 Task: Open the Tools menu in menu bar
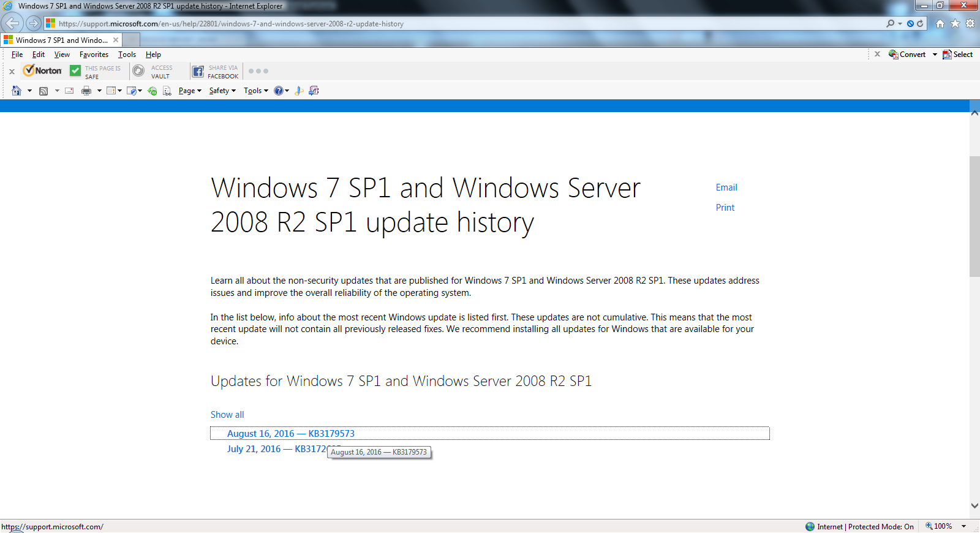point(127,55)
